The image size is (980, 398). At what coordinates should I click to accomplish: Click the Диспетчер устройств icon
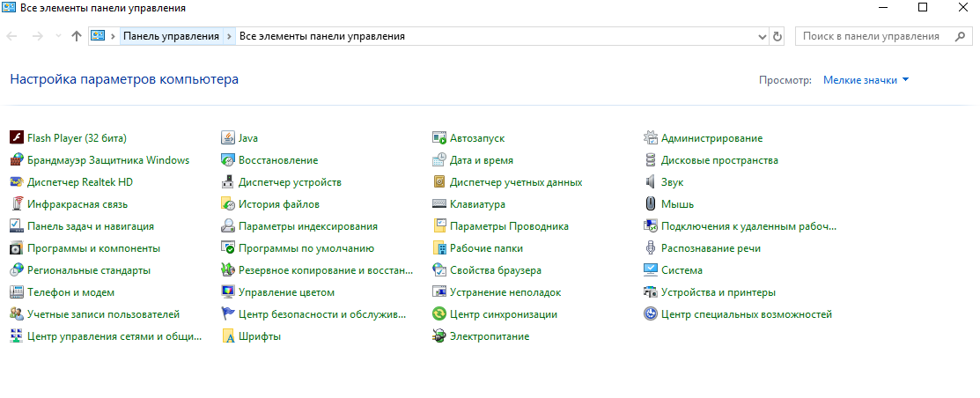pos(228,182)
